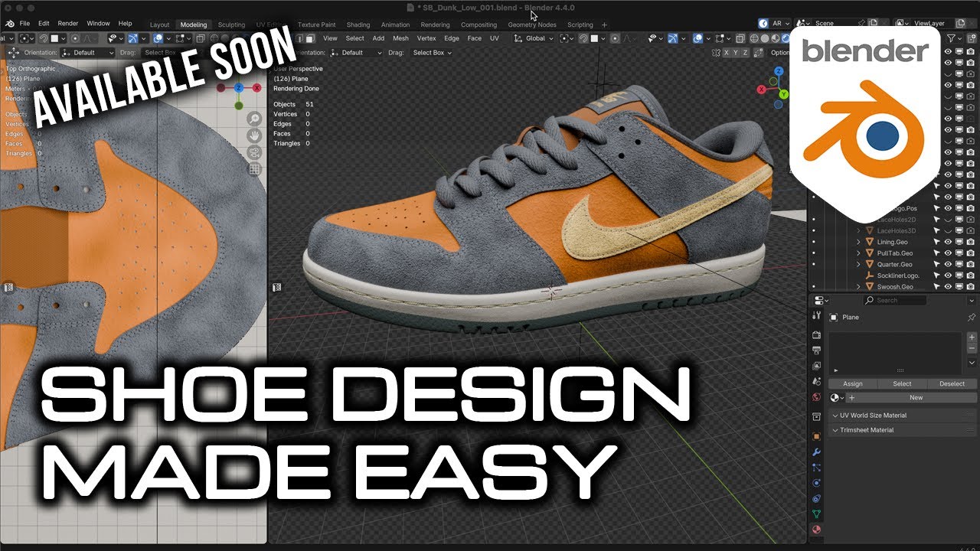Viewport: 980px width, 551px height.
Task: Expand the Quarter.Geo outliner item
Action: coord(858,264)
